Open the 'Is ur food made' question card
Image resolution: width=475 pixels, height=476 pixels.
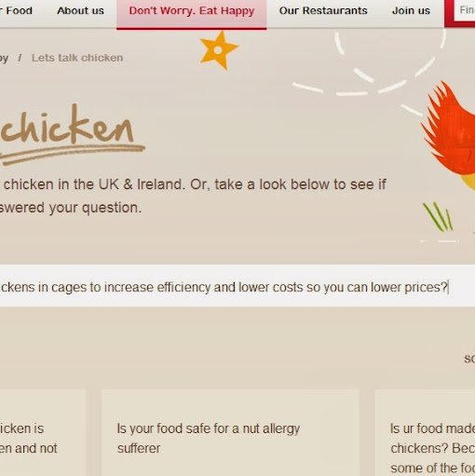tap(425, 432)
